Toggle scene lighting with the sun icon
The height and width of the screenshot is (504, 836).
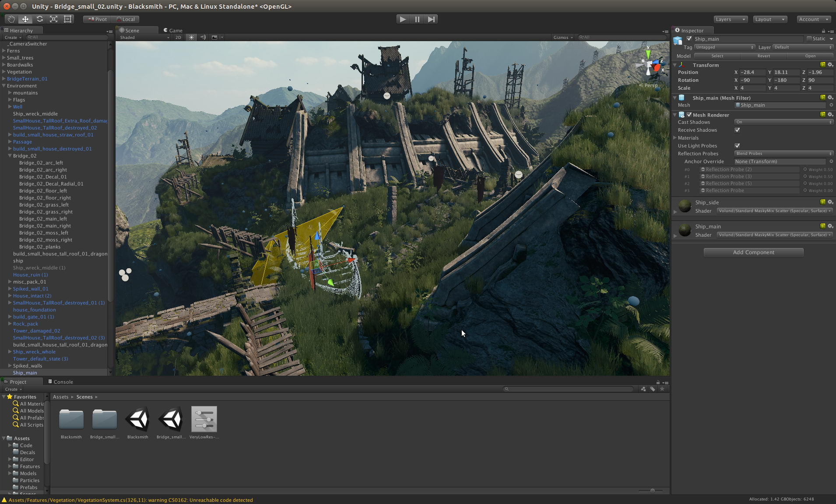191,37
